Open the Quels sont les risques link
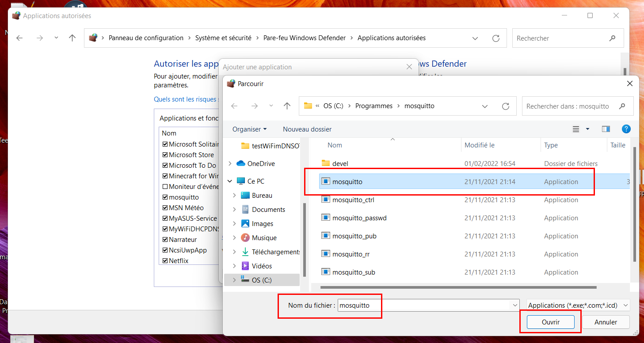This screenshot has height=343, width=644. 186,99
